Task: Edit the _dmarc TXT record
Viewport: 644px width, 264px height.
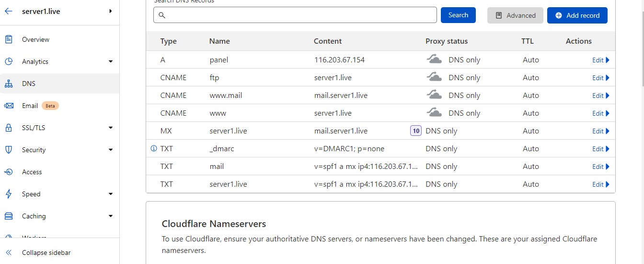Action: pos(601,149)
